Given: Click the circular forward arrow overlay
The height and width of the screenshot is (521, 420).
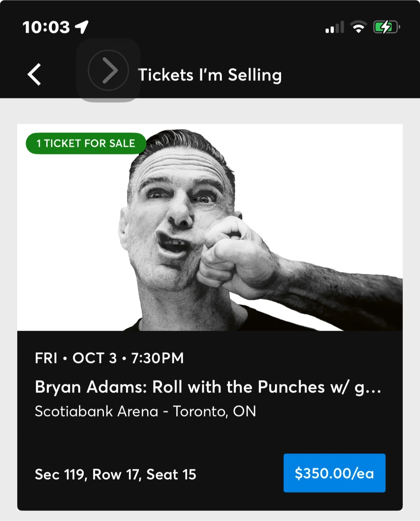Looking at the screenshot, I should 108,70.
